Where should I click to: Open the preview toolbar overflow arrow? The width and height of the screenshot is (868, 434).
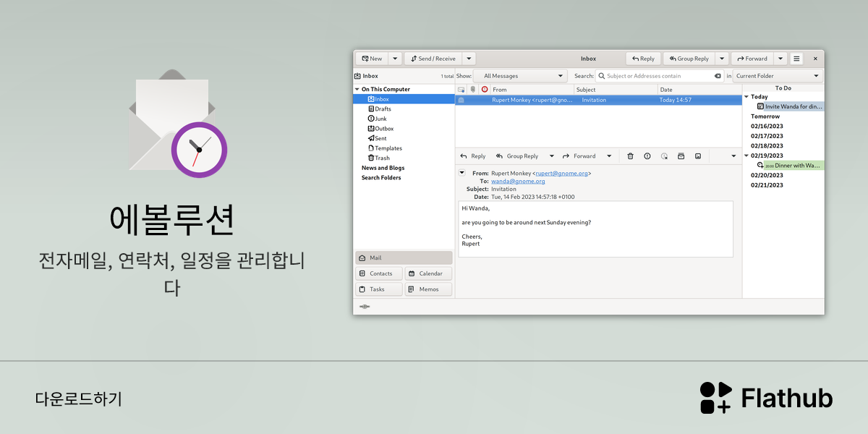tap(733, 156)
